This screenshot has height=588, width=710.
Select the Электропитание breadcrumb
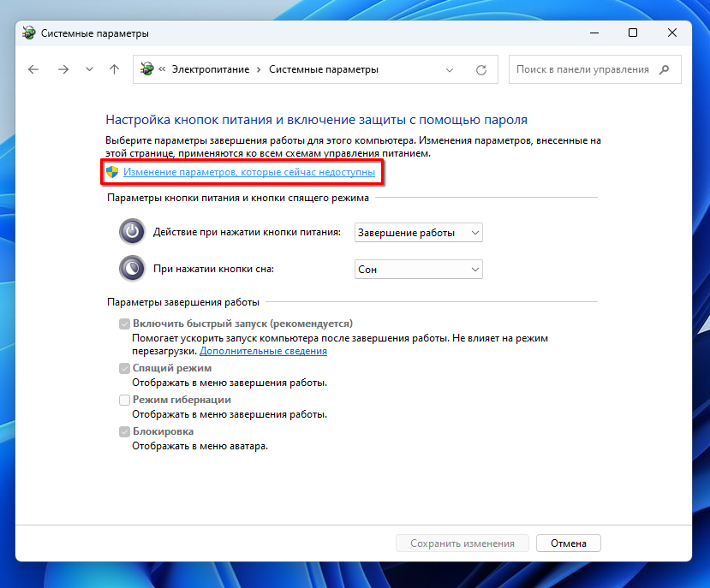(211, 70)
